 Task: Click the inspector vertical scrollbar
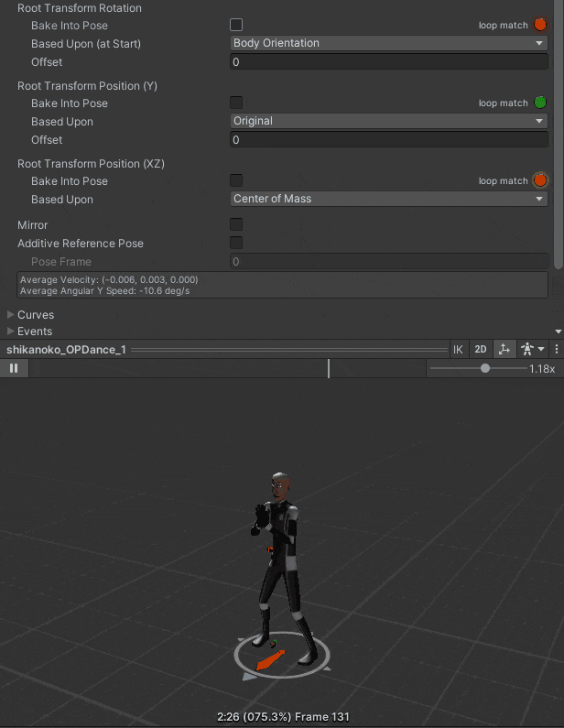click(559, 135)
